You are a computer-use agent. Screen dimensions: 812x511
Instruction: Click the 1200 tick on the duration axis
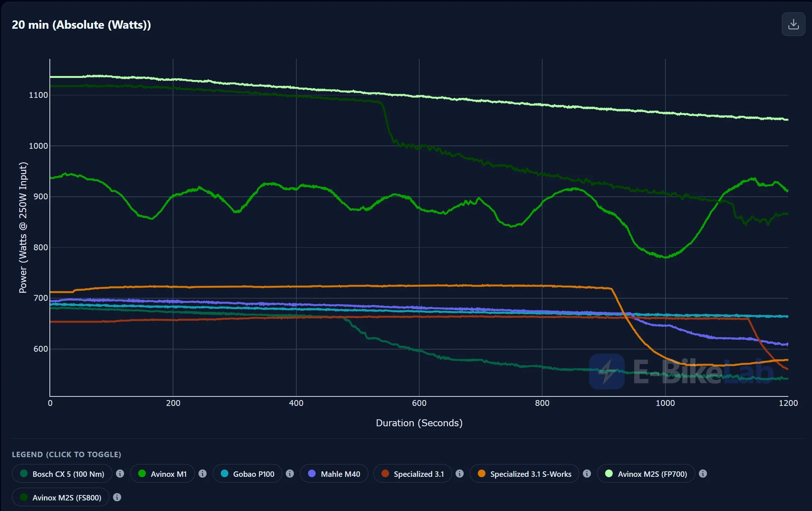click(x=788, y=403)
